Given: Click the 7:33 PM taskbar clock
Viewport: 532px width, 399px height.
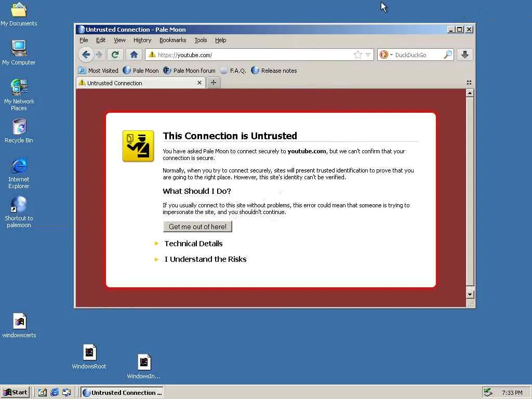Looking at the screenshot, I should coord(512,393).
